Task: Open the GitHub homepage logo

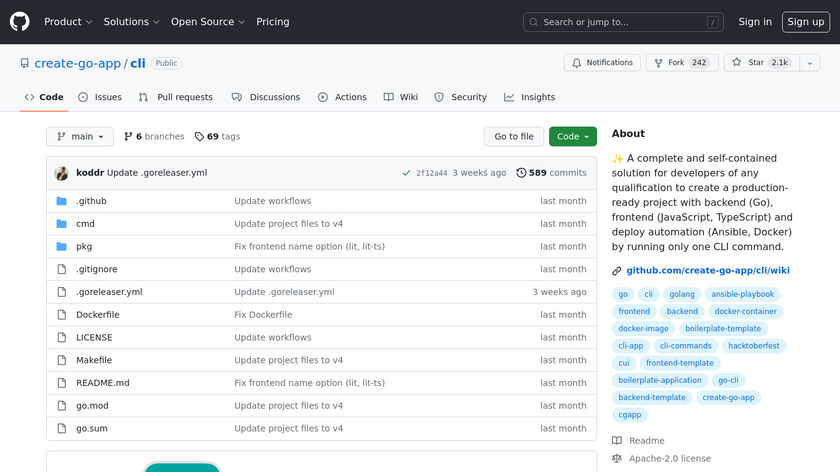Action: point(19,22)
